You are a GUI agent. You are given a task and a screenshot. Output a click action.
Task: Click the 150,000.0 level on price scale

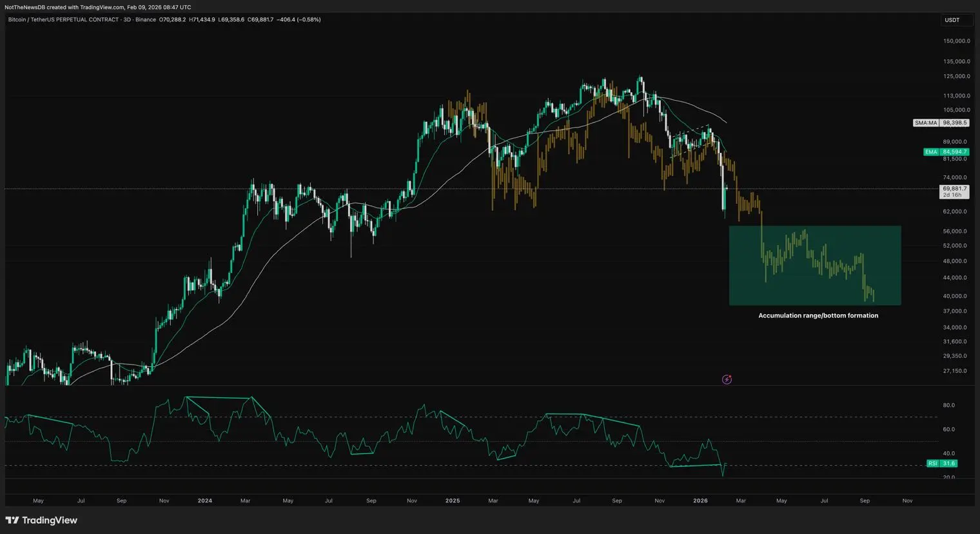click(x=956, y=41)
